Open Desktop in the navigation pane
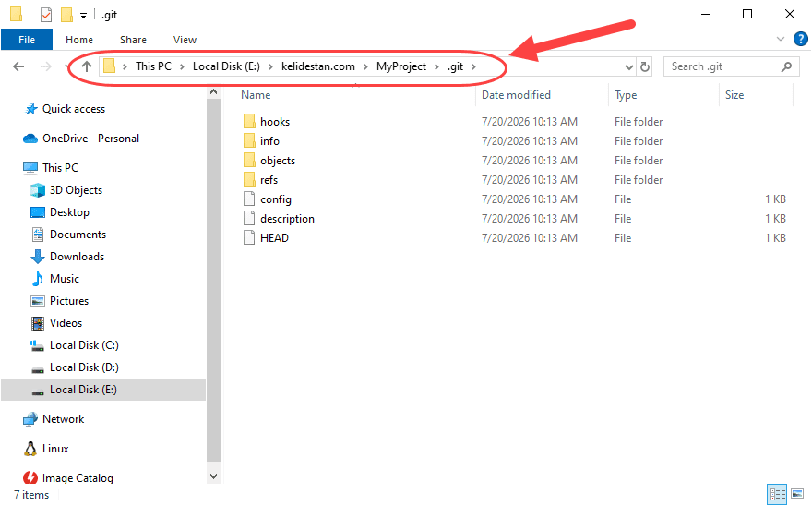Image resolution: width=812 pixels, height=506 pixels. point(69,212)
